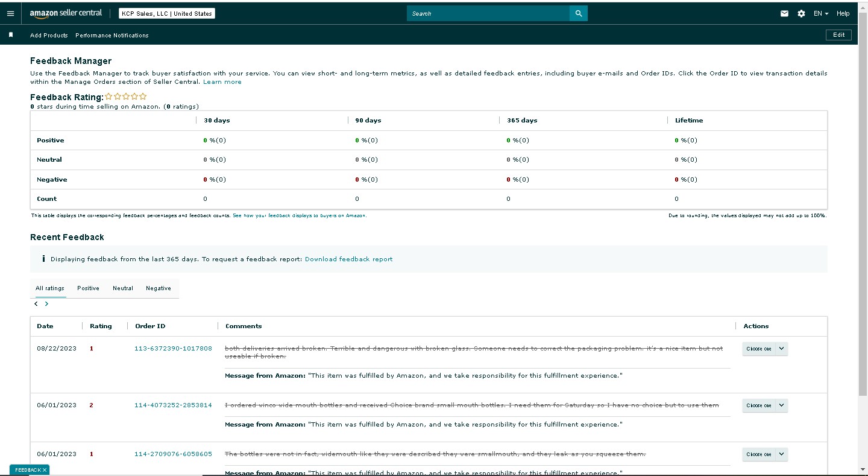Click the vertical page scrollbar
Screen dimensions: 868x476
click(x=863, y=203)
